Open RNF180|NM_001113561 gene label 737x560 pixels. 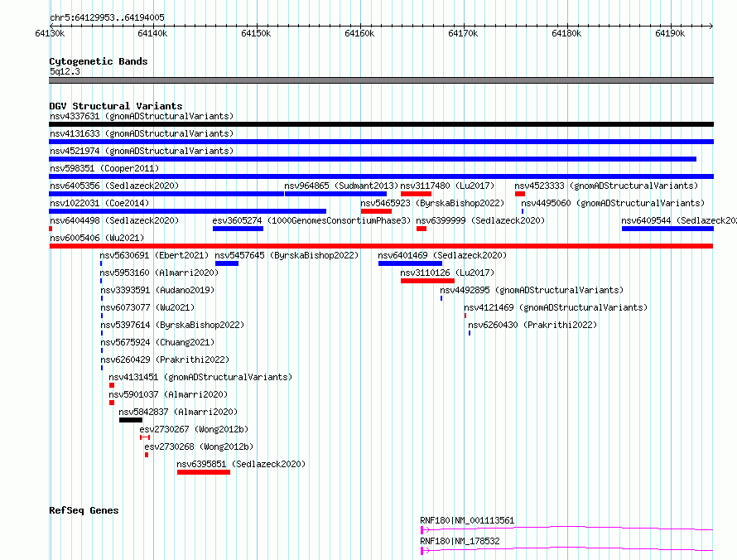(467, 520)
